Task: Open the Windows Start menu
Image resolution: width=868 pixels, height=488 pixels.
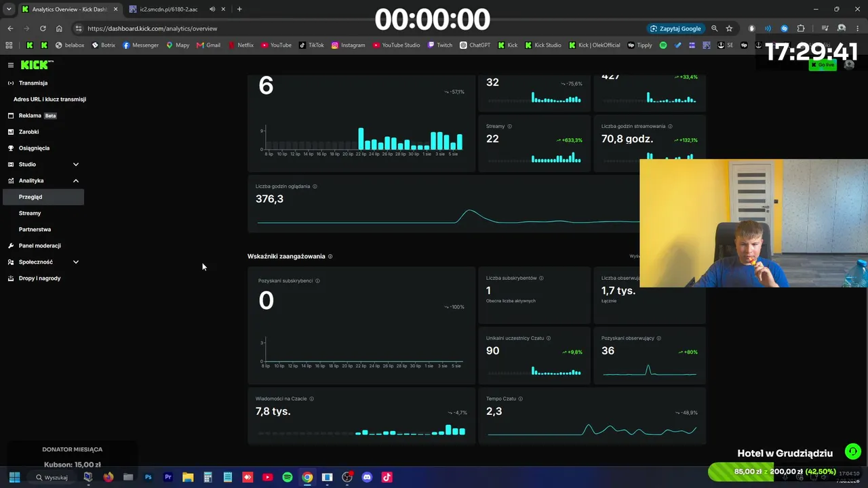Action: click(14, 477)
